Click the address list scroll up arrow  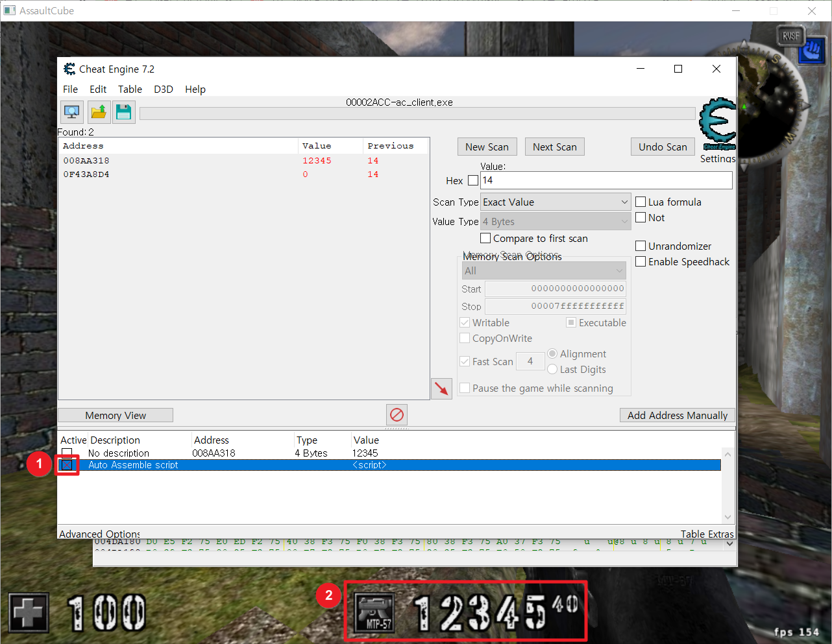pyautogui.click(x=728, y=454)
